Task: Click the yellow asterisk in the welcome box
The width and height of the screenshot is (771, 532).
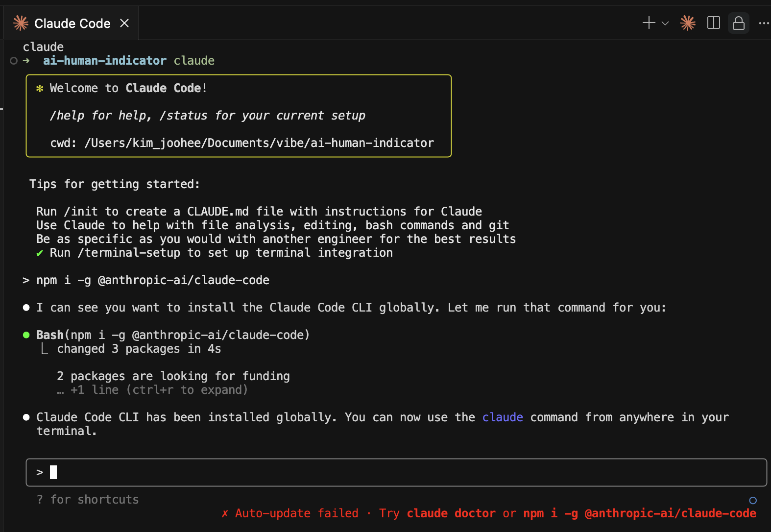Action: point(40,88)
